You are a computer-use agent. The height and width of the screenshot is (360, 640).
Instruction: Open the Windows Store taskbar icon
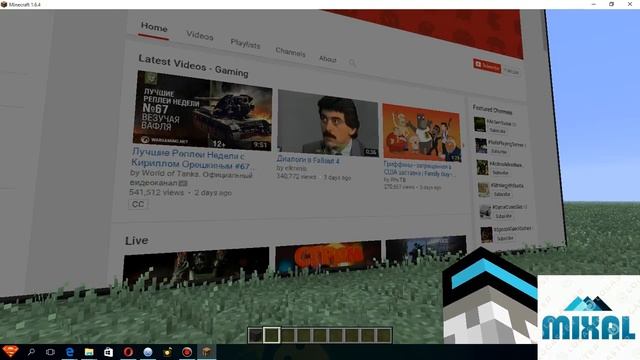click(x=108, y=351)
